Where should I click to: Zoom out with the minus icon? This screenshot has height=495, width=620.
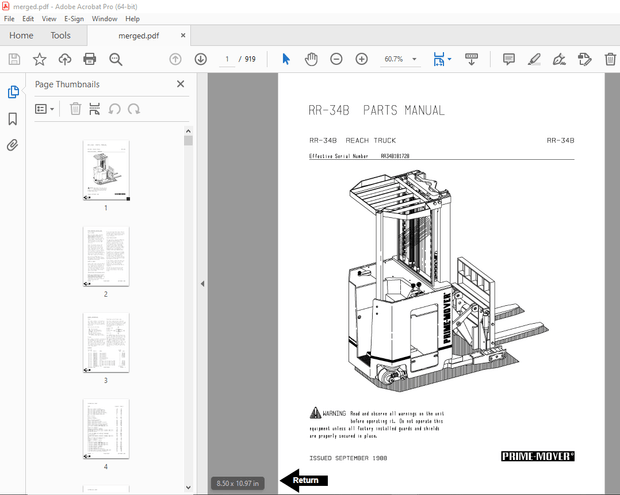tap(336, 59)
